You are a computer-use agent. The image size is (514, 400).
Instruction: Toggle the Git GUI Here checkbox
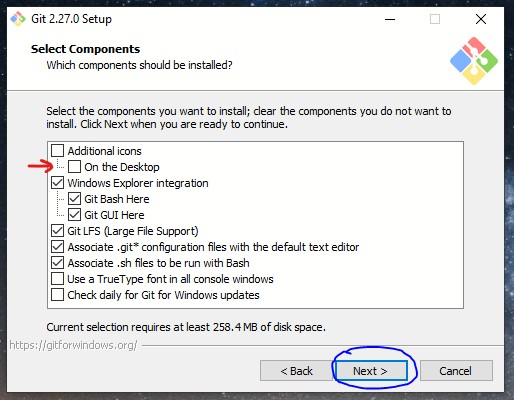point(74,215)
